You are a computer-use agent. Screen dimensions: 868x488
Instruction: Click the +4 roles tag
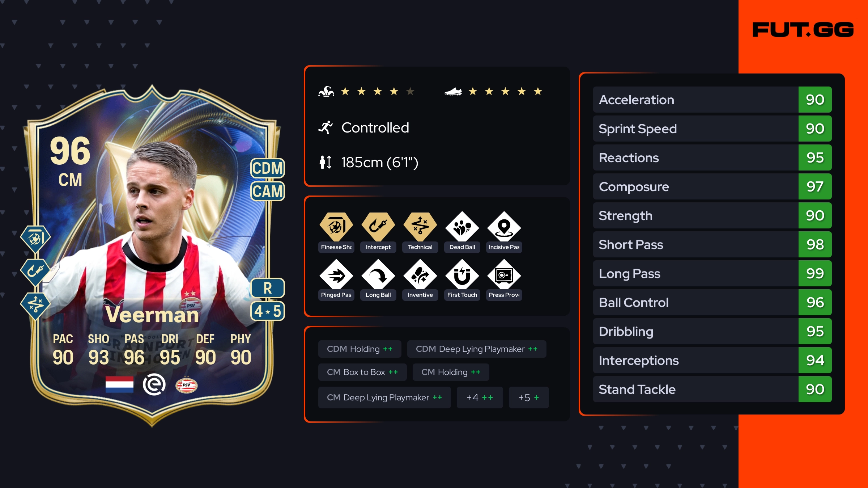pyautogui.click(x=480, y=397)
